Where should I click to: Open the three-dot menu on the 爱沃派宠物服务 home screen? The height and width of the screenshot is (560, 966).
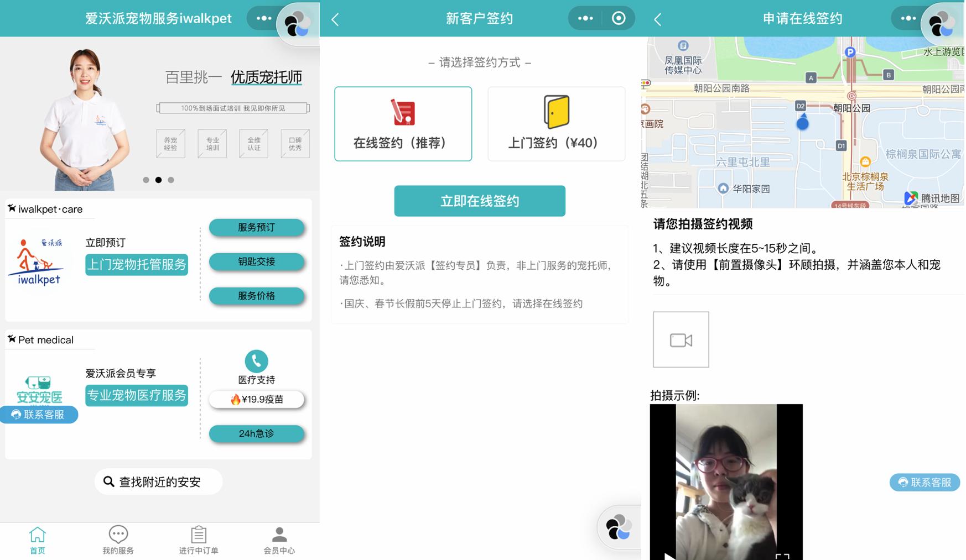[264, 18]
